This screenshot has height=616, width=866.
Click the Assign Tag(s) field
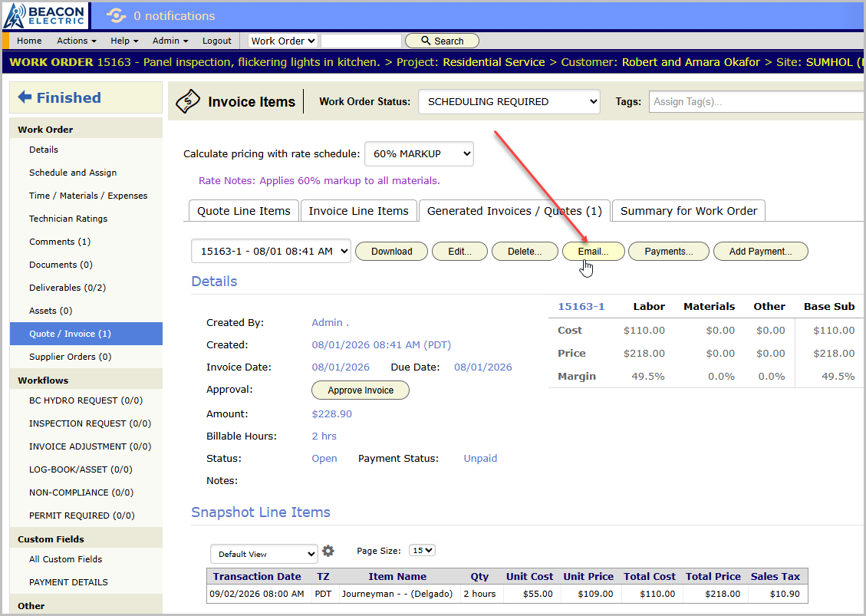[756, 102]
